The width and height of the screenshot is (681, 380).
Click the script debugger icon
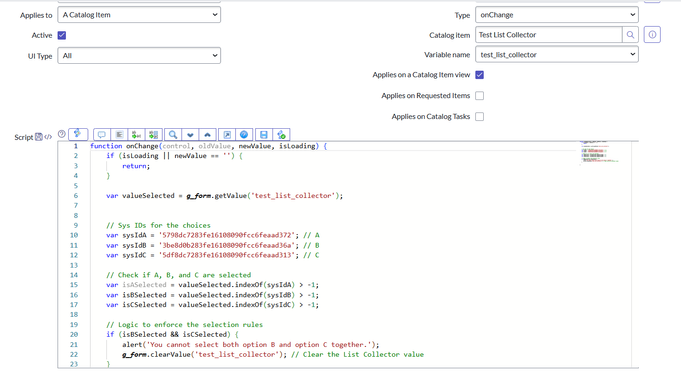click(281, 135)
